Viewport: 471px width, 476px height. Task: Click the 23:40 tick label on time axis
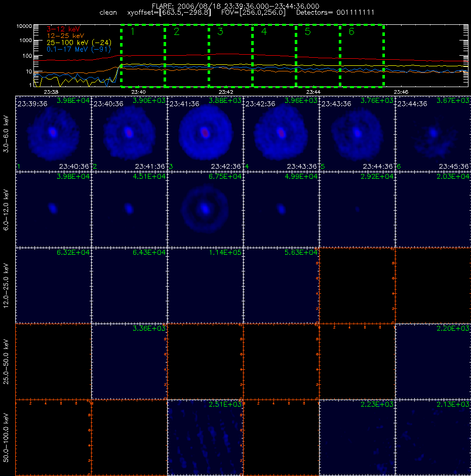click(138, 92)
